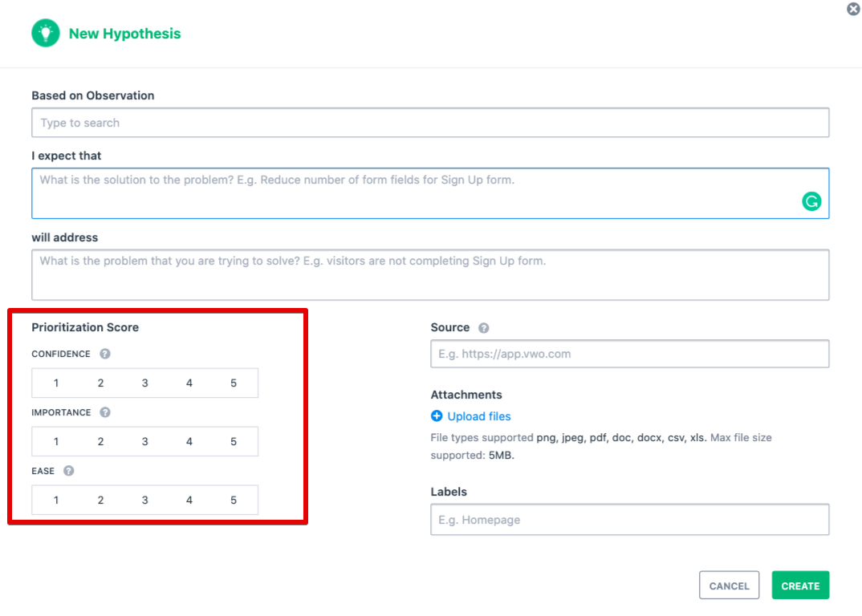This screenshot has height=616, width=862.
Task: Click the will address text area
Action: [x=430, y=275]
